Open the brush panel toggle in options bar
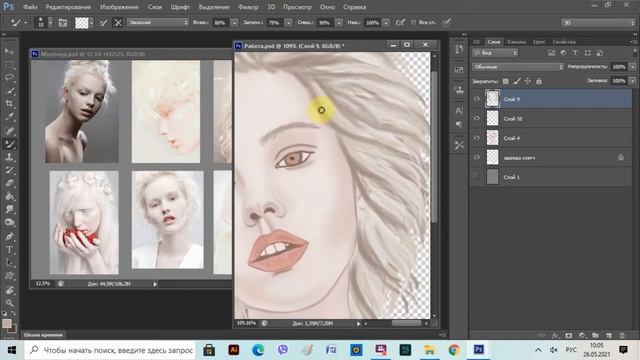The width and height of the screenshot is (640, 360). [x=63, y=23]
